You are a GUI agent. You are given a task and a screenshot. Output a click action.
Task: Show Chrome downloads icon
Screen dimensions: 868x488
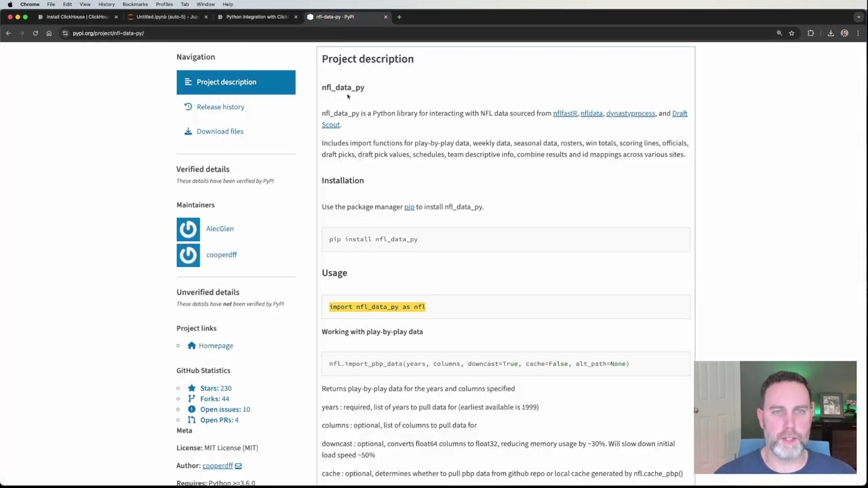coord(831,33)
